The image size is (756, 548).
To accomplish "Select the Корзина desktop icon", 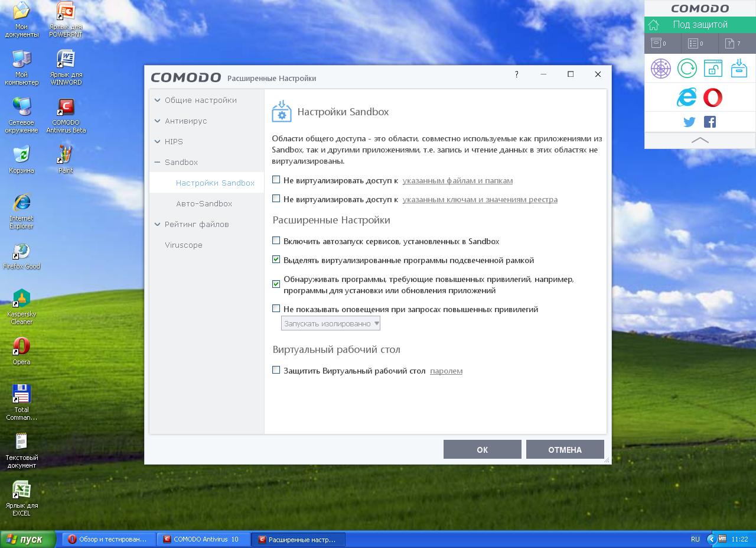I will click(x=22, y=160).
